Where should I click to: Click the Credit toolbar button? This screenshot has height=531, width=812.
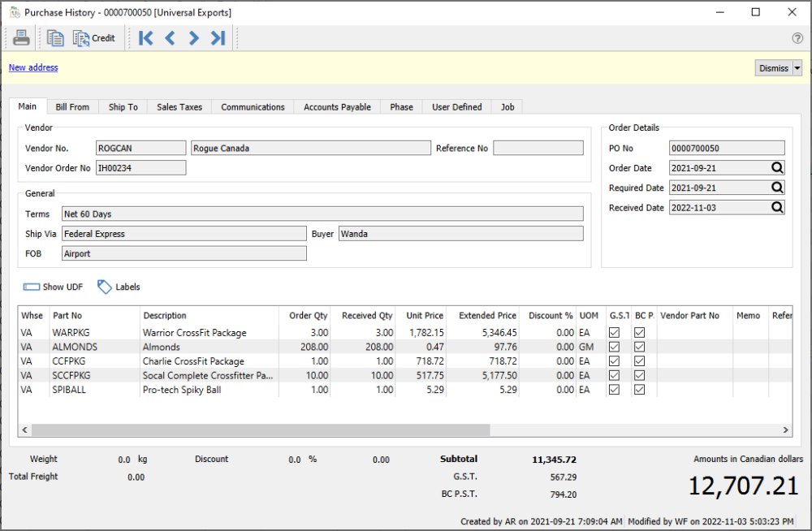(x=94, y=38)
